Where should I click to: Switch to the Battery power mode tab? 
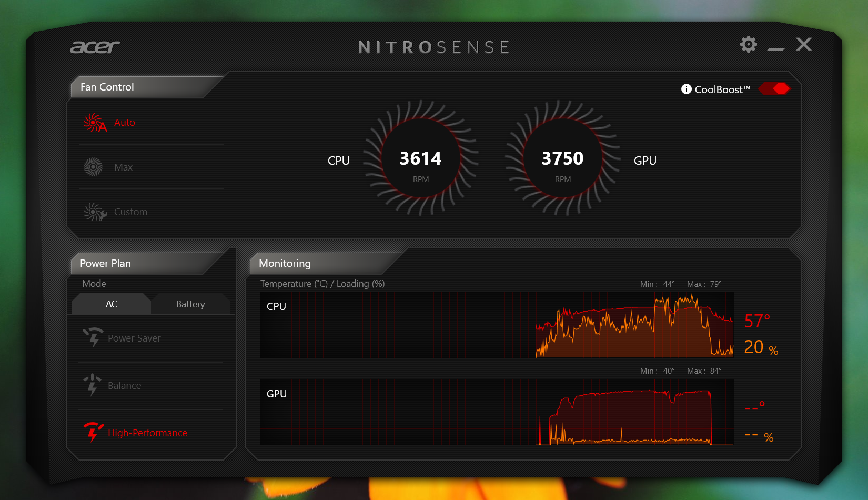[190, 304]
